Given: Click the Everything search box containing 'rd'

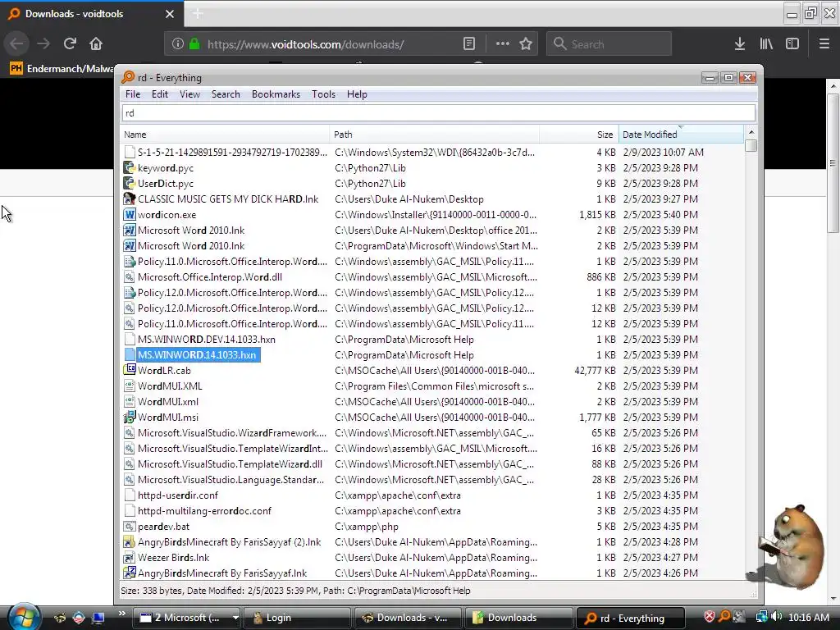Looking at the screenshot, I should pos(438,113).
